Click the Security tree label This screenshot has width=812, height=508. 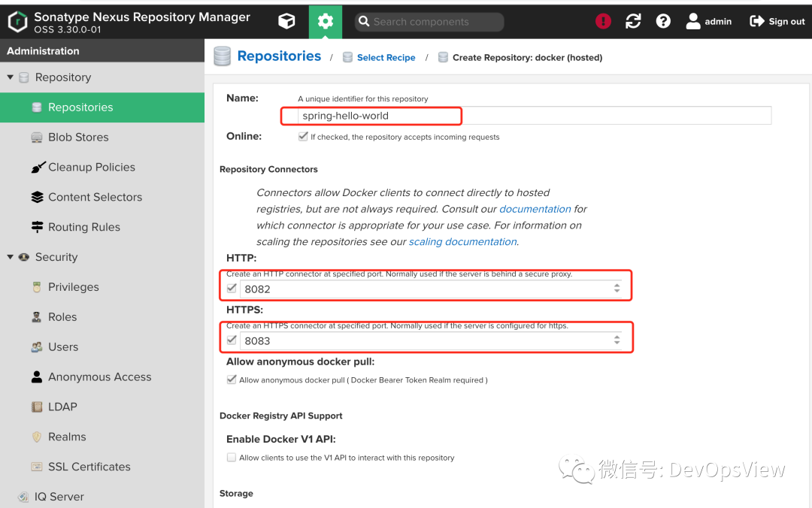click(x=56, y=257)
